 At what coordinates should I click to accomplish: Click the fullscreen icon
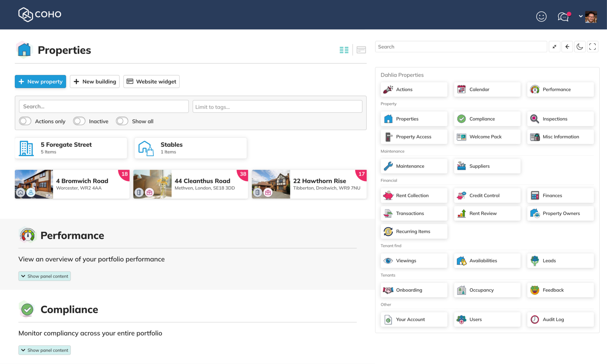[593, 47]
